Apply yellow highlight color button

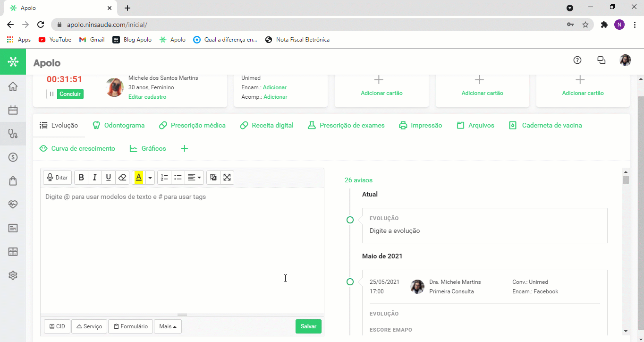[x=139, y=178]
